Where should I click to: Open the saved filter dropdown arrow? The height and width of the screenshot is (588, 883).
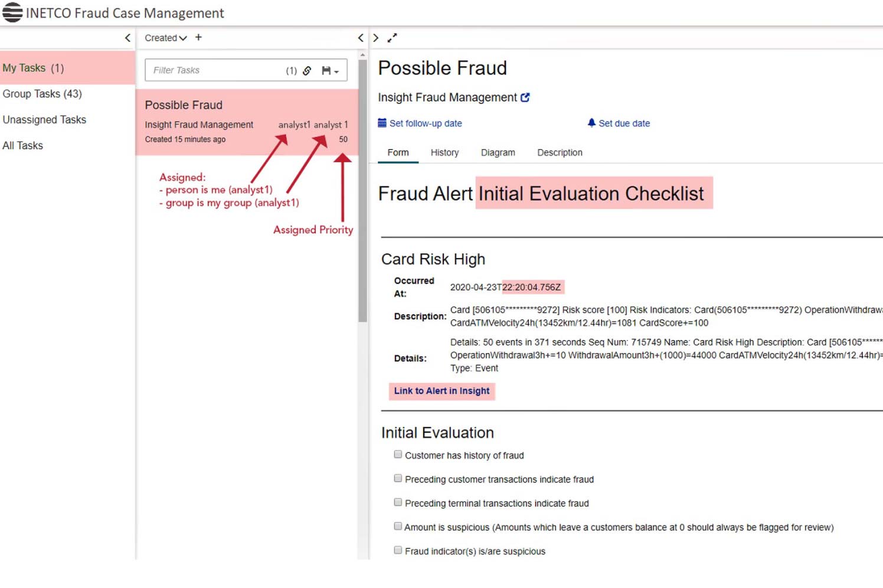pos(336,70)
